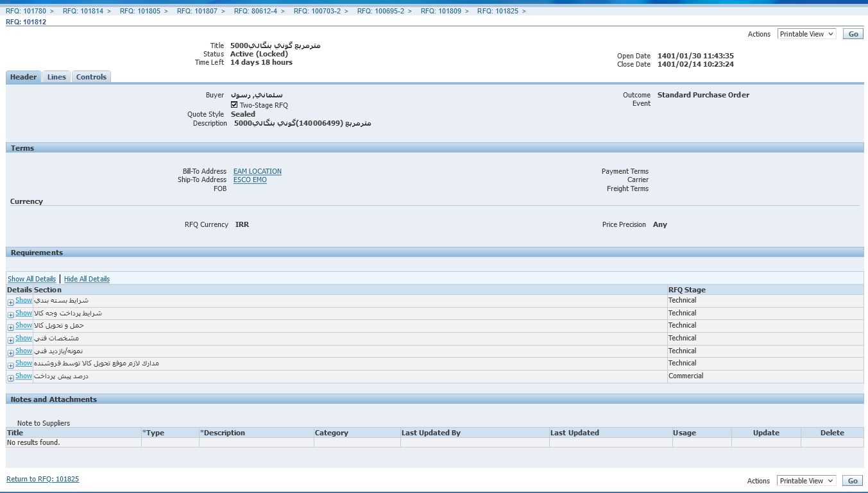
Task: Open the bottom Actions dropdown
Action: pyautogui.click(x=806, y=481)
